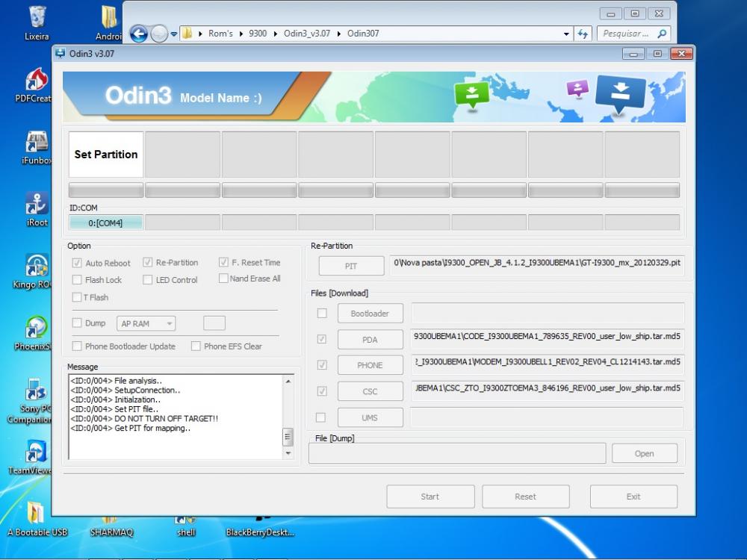
Task: Click the purple transfer icon in Odin banner
Action: click(577, 89)
